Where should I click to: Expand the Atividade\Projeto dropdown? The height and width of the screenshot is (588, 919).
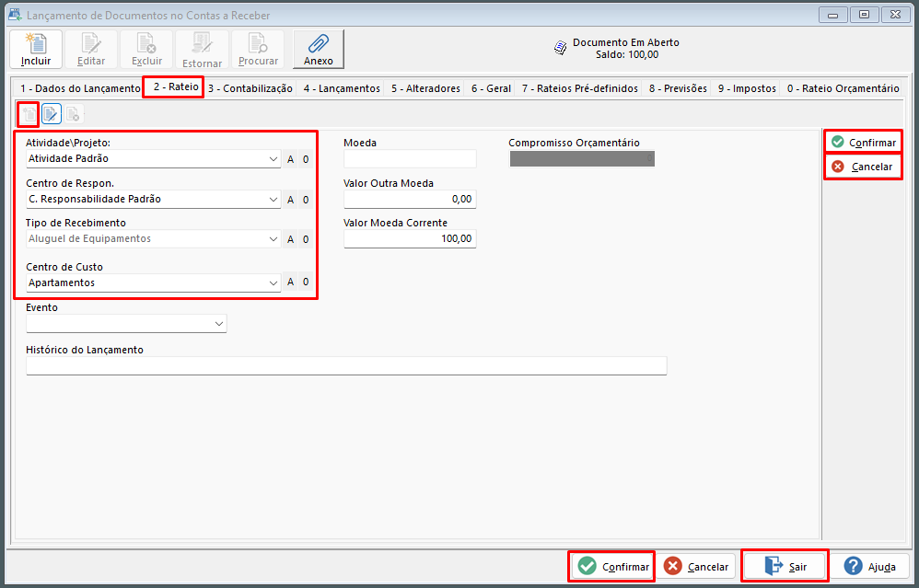(x=273, y=158)
